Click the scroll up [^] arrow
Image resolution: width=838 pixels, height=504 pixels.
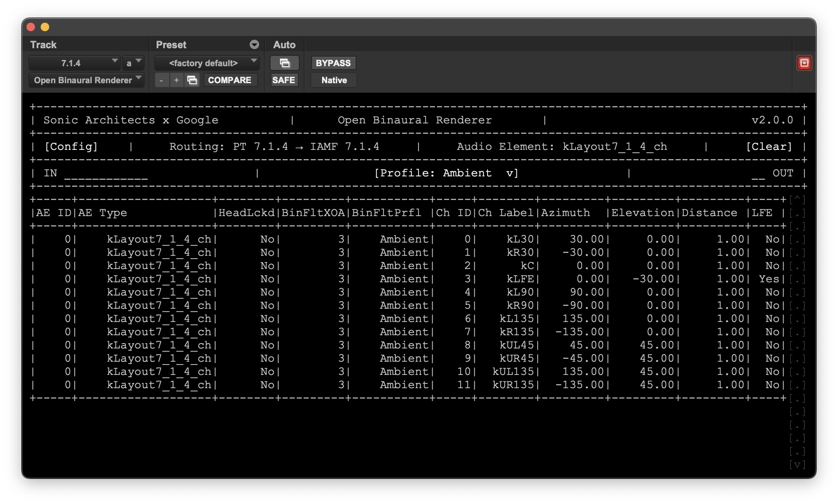[x=797, y=200]
